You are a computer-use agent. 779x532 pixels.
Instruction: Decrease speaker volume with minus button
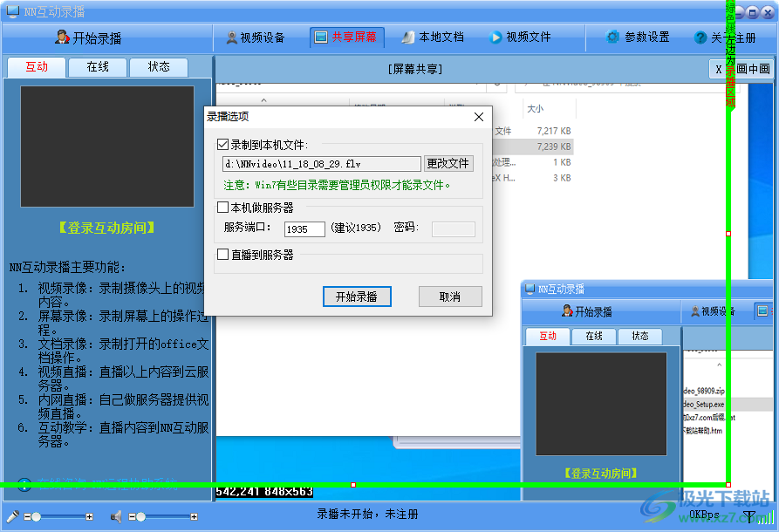132,516
